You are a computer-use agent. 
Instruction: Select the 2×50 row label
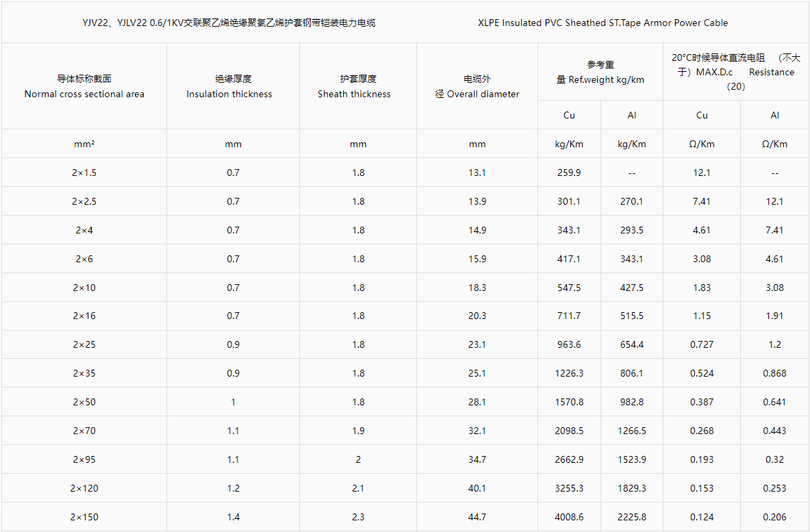point(84,402)
